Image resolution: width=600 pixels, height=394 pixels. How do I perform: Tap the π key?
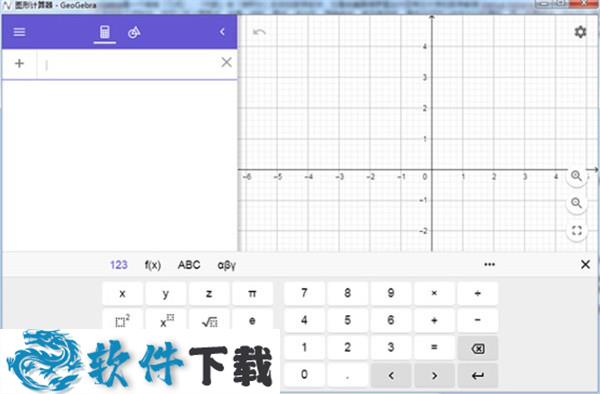pos(252,293)
